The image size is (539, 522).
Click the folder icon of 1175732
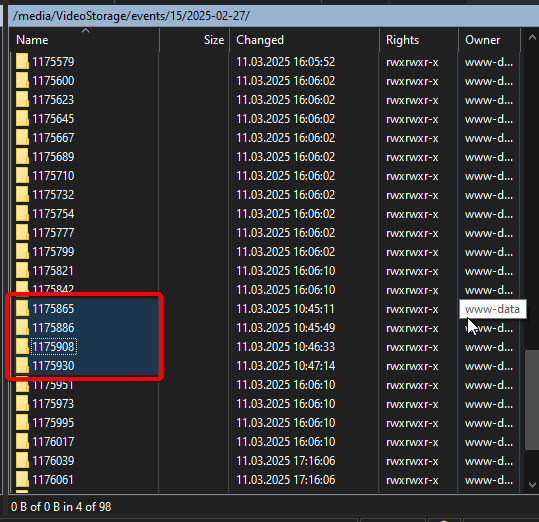22,195
